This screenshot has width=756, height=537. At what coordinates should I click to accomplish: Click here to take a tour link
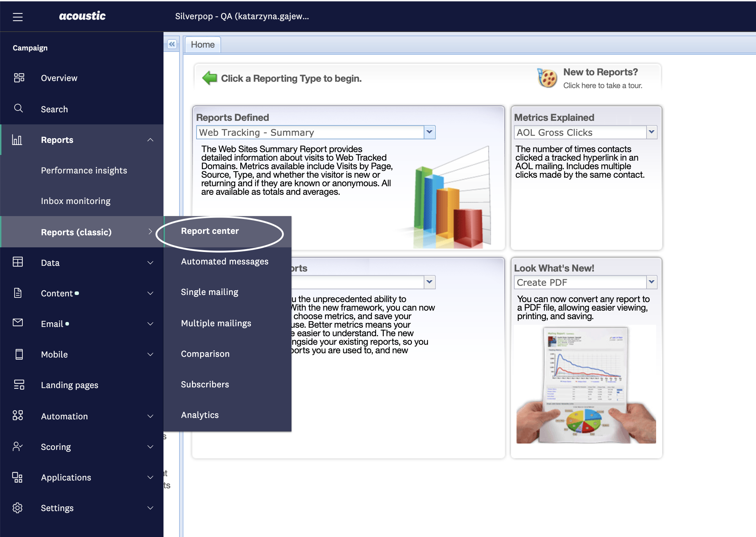(603, 86)
